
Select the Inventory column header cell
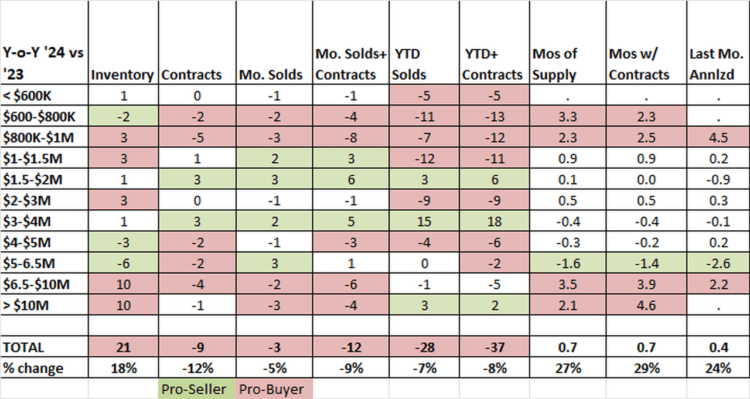[x=123, y=43]
